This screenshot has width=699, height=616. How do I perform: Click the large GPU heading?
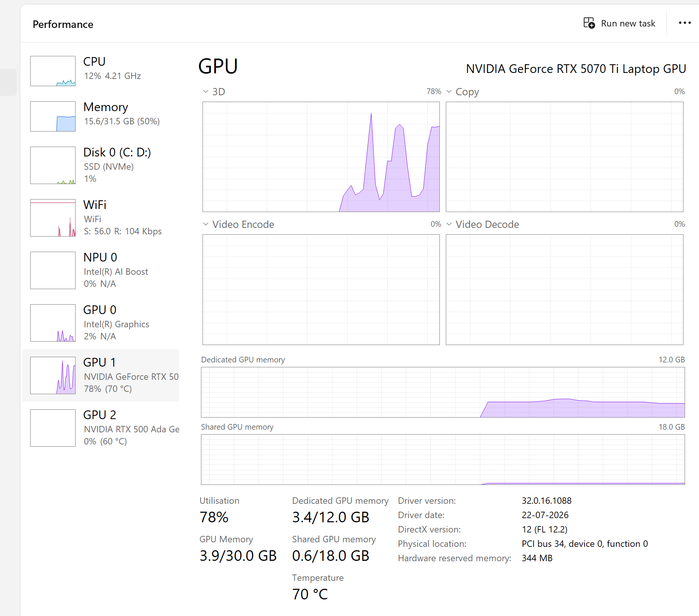[x=218, y=67]
